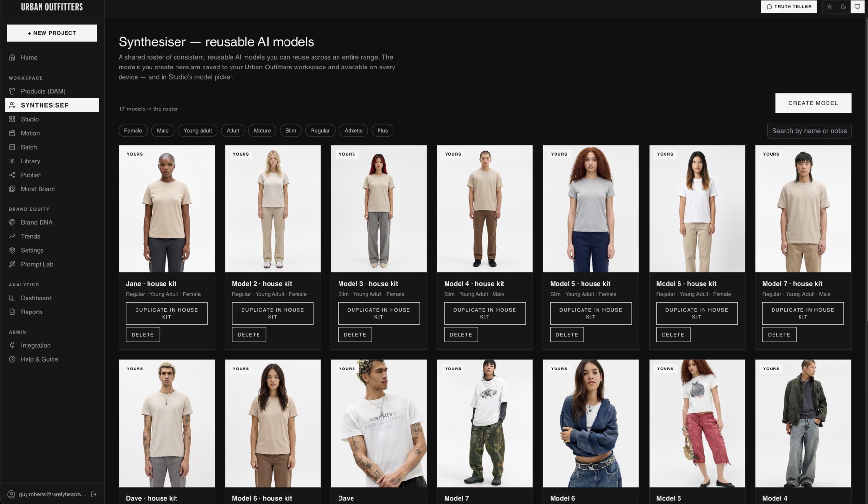Image resolution: width=868 pixels, height=504 pixels.
Task: Click the Studio grid icon
Action: pyautogui.click(x=12, y=119)
